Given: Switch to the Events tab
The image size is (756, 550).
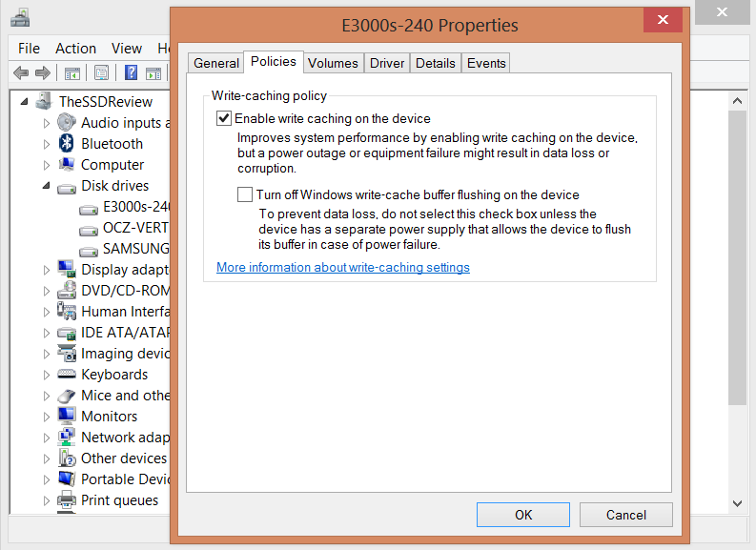Looking at the screenshot, I should (x=486, y=63).
